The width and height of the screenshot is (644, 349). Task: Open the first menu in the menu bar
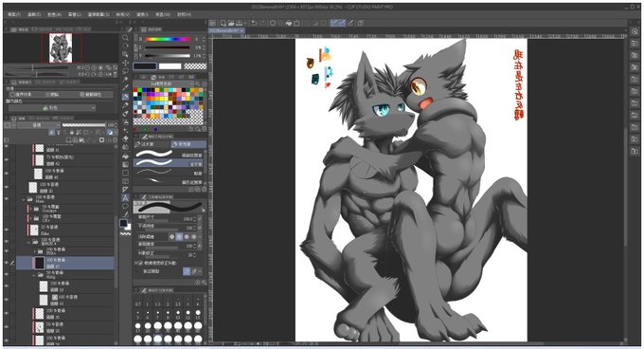pos(13,14)
